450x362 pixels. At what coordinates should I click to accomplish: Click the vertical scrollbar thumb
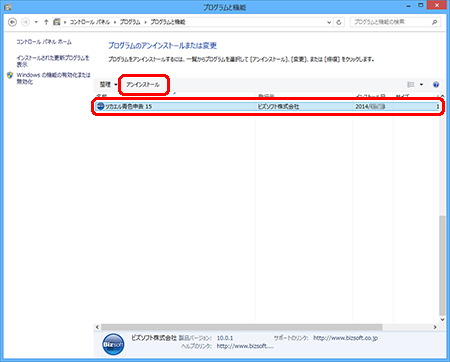442,265
